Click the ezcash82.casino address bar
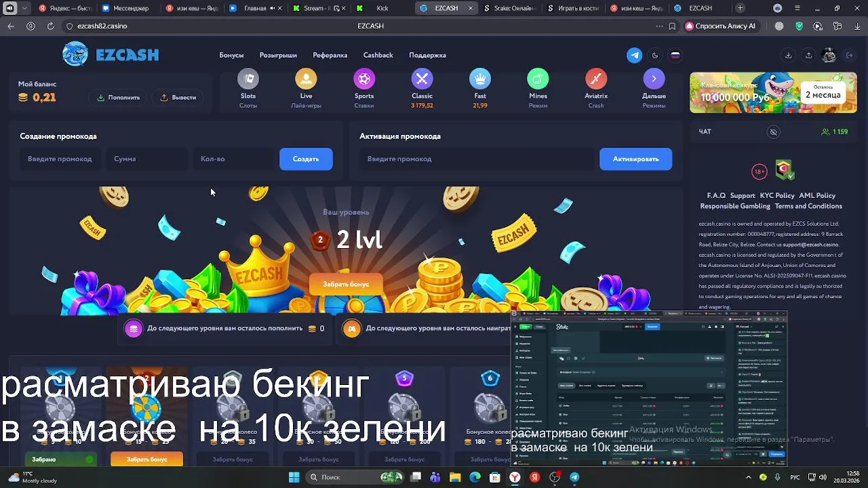 tap(102, 26)
